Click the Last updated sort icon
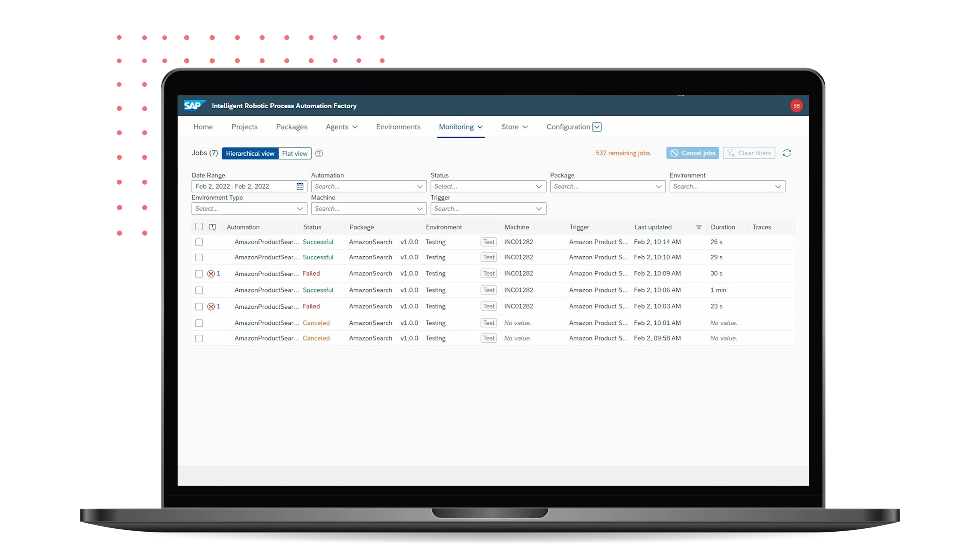The width and height of the screenshot is (980, 560). tap(699, 227)
